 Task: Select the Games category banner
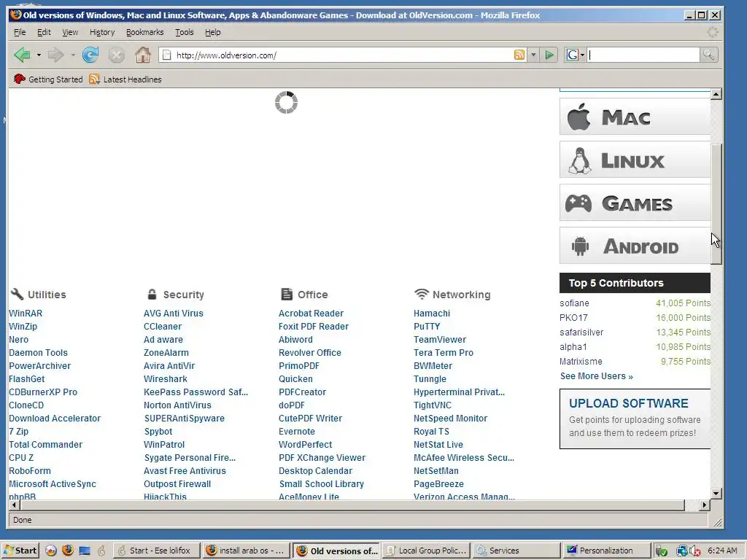tap(635, 203)
